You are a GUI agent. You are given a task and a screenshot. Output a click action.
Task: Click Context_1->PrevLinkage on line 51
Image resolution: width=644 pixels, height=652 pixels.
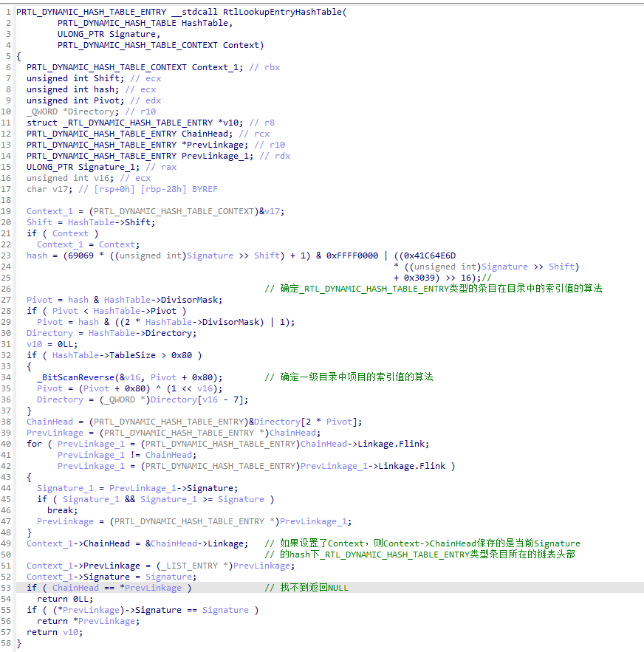[x=83, y=566]
